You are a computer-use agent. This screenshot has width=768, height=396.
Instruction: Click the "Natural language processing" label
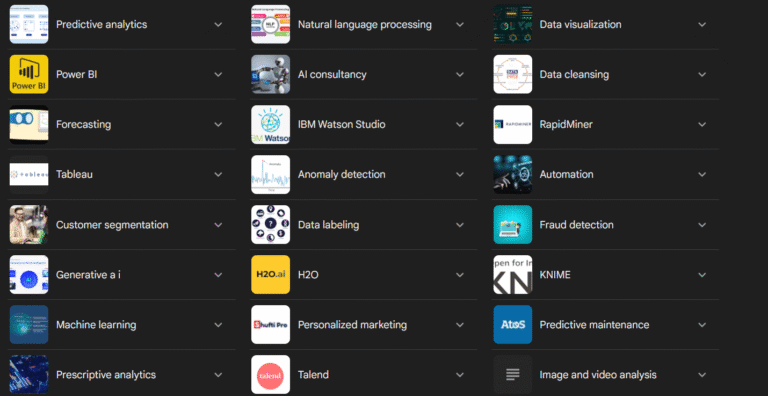(365, 25)
